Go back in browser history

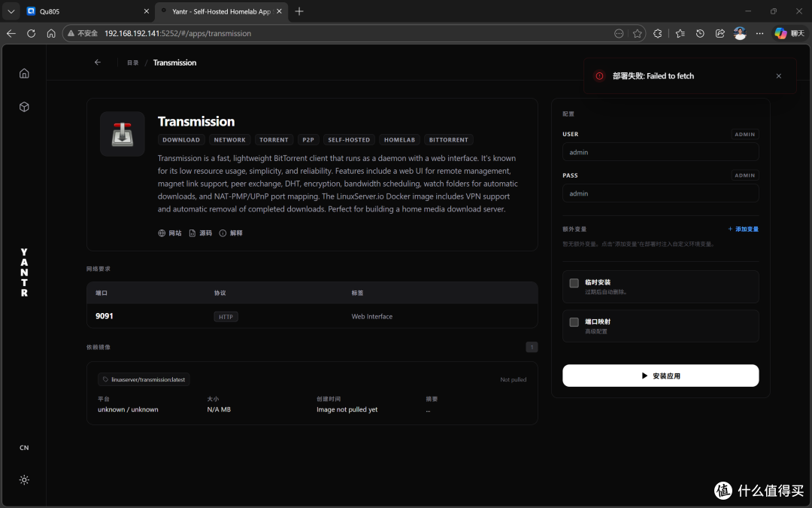click(11, 33)
